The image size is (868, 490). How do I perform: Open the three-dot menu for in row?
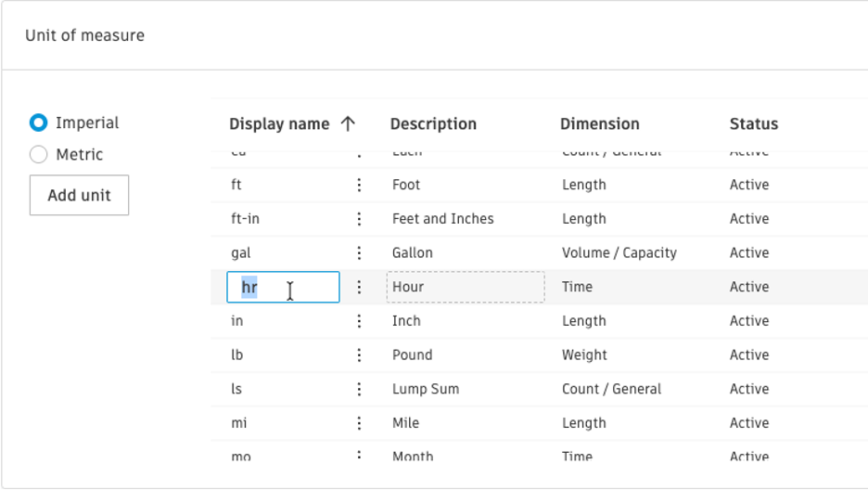pyautogui.click(x=359, y=321)
